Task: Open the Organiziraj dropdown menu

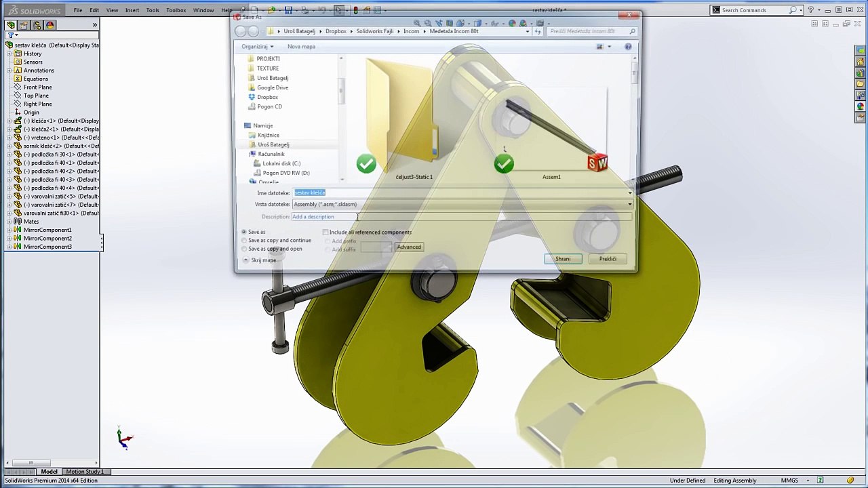Action: pos(258,47)
